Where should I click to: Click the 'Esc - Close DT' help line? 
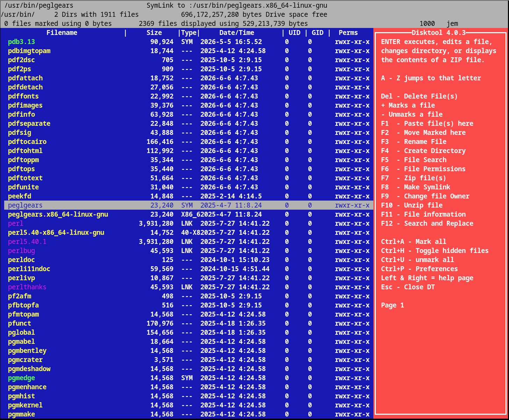[x=408, y=287]
